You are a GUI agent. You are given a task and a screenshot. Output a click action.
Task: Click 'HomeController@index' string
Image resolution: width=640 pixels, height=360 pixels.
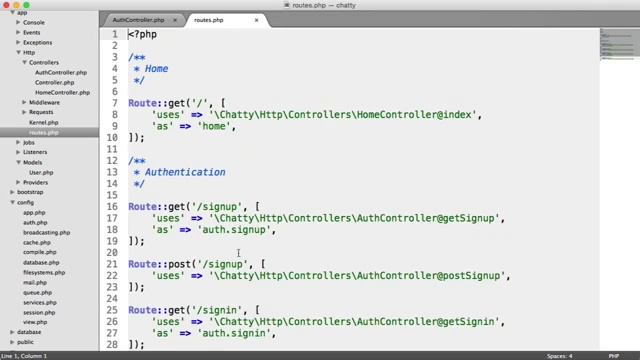point(414,115)
